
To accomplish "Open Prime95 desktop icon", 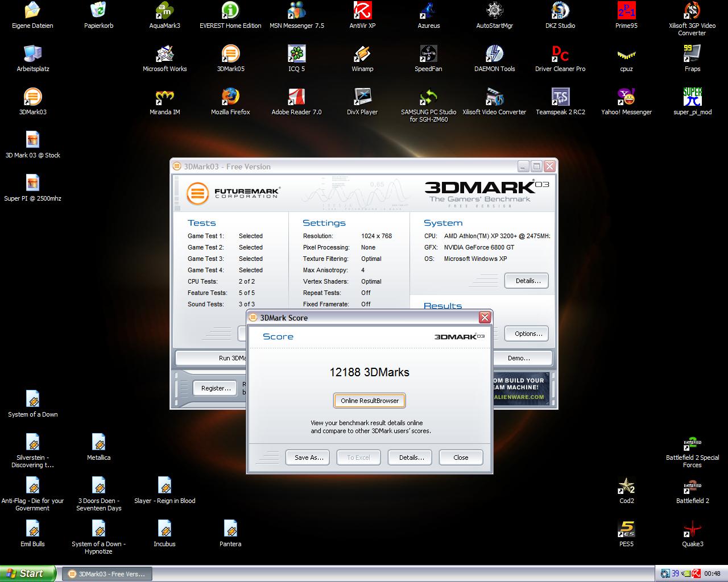I will tap(626, 15).
